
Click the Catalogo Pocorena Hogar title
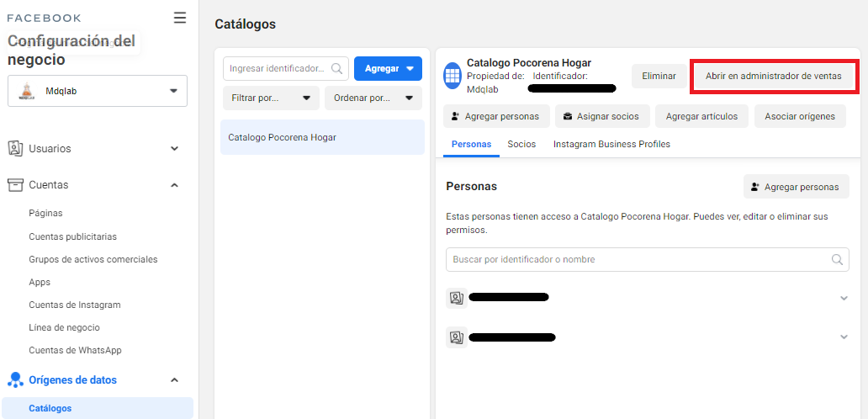tap(529, 62)
